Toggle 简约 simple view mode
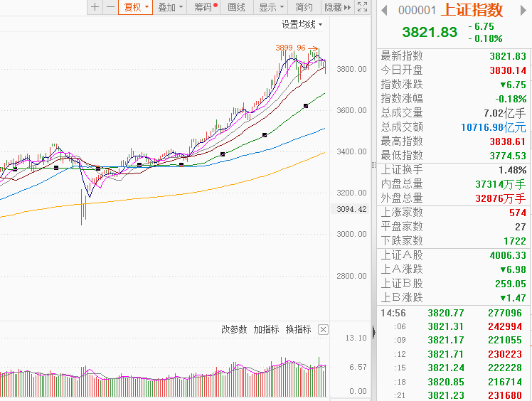532x401 pixels. [304, 7]
